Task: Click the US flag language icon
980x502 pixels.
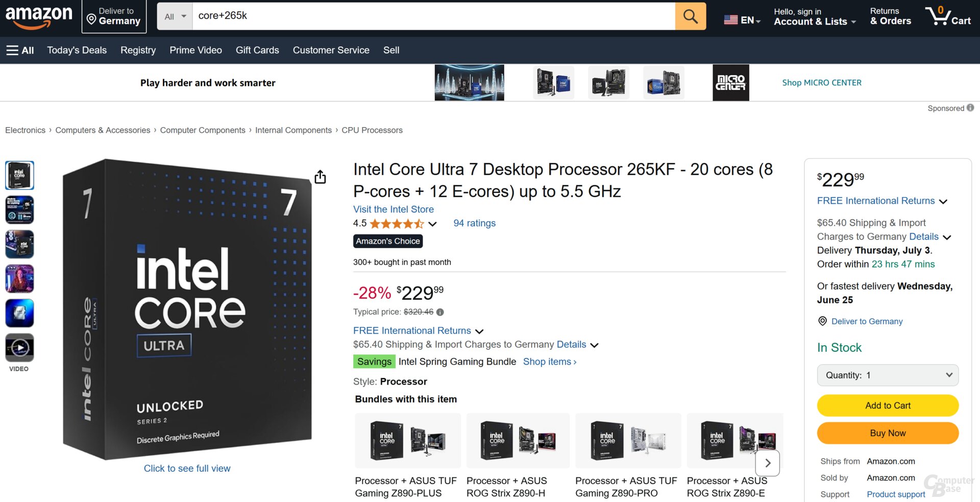Action: (730, 20)
